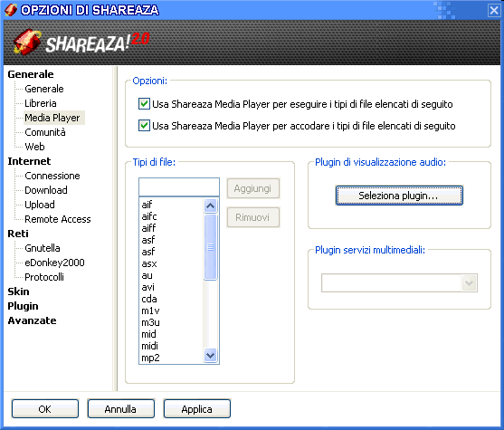Open the Remote Access settings page

pyautogui.click(x=58, y=219)
